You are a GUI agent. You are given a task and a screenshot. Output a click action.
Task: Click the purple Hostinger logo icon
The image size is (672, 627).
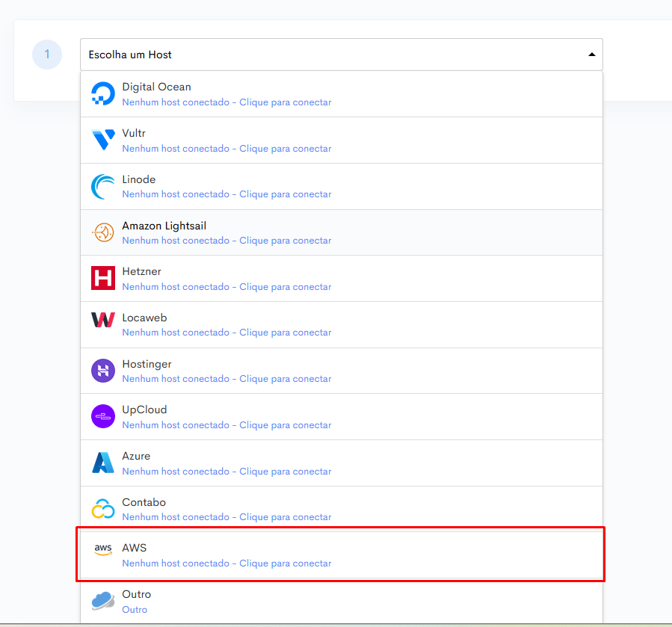(x=103, y=371)
